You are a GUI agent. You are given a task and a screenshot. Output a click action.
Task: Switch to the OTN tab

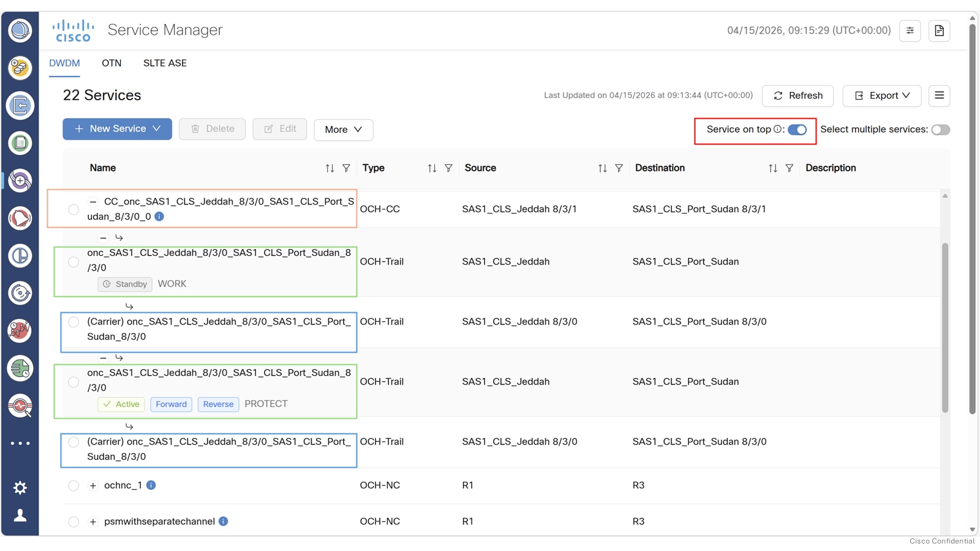coord(111,63)
